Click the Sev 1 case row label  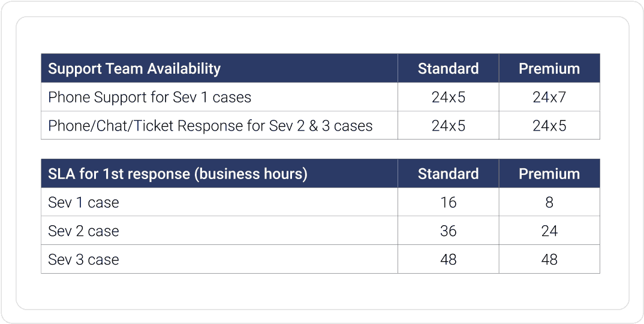(x=83, y=202)
